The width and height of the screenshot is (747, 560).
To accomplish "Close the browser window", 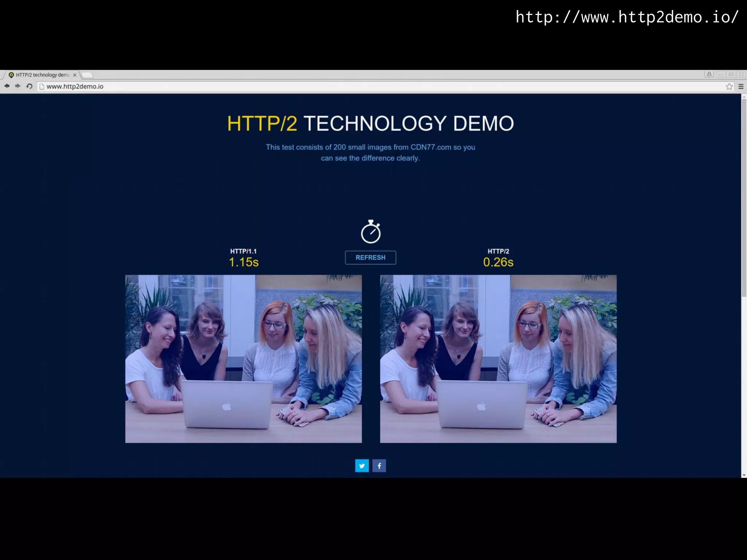I will (741, 74).
